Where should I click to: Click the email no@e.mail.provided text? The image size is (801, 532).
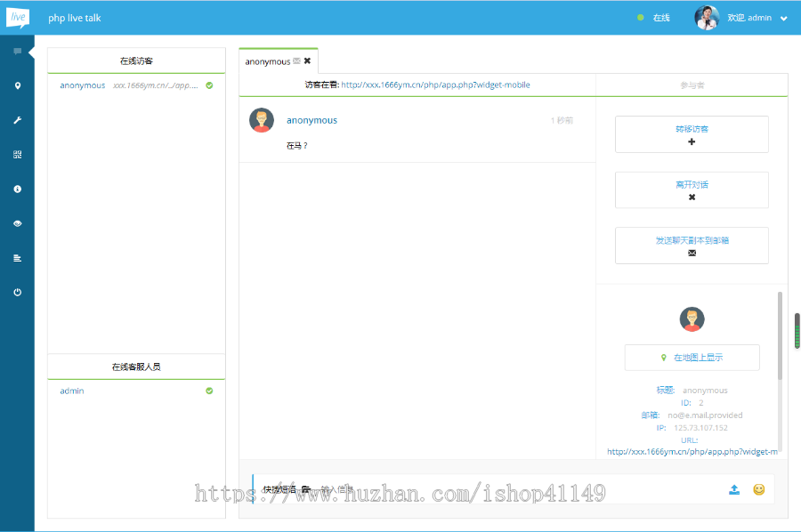click(x=705, y=415)
